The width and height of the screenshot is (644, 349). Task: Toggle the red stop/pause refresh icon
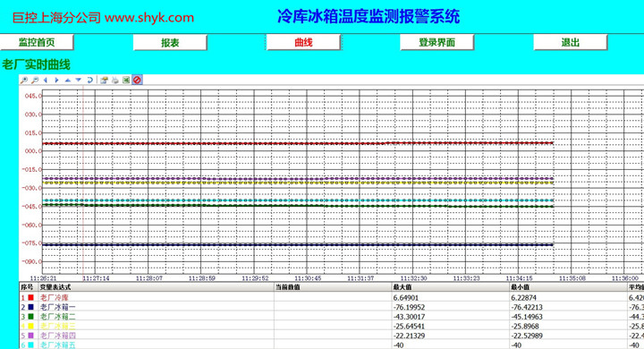tap(137, 80)
